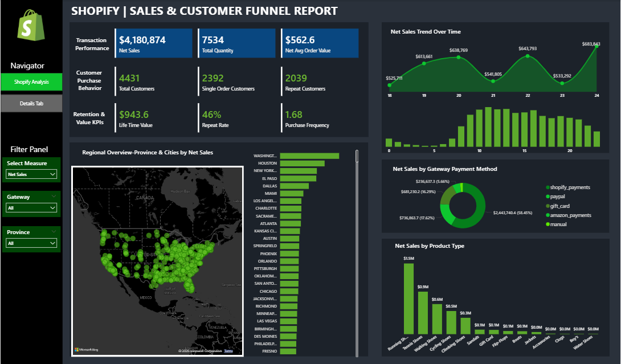The width and height of the screenshot is (621, 364).
Task: Click the line chart point labeled $638,769
Action: [x=459, y=58]
